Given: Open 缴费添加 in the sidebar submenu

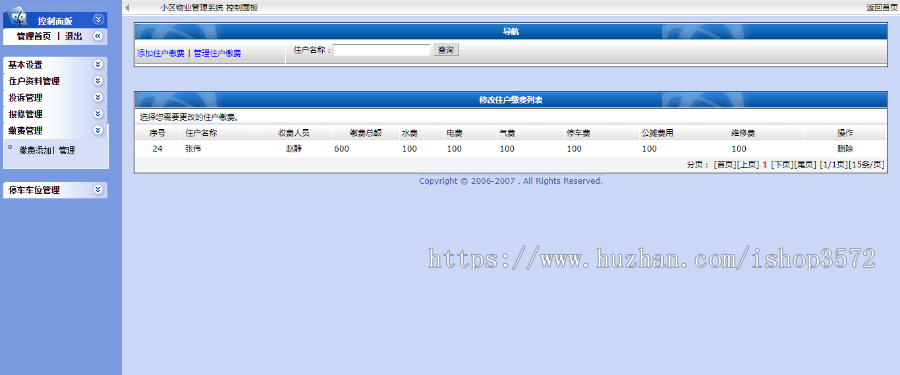Looking at the screenshot, I should click(36, 150).
